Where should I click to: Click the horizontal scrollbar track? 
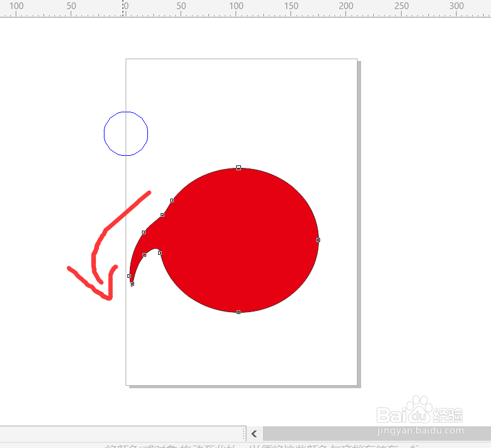(376, 434)
